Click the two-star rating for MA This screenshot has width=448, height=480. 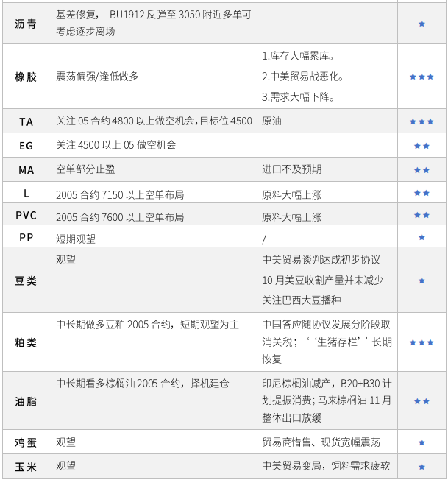click(422, 170)
